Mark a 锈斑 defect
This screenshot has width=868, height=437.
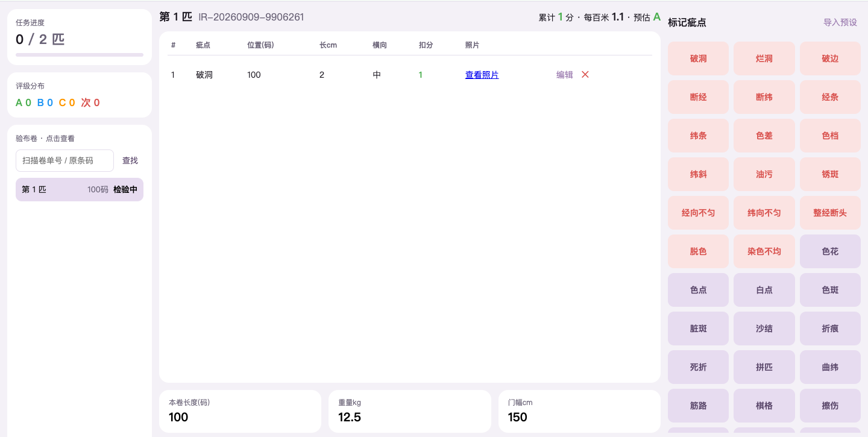click(830, 174)
